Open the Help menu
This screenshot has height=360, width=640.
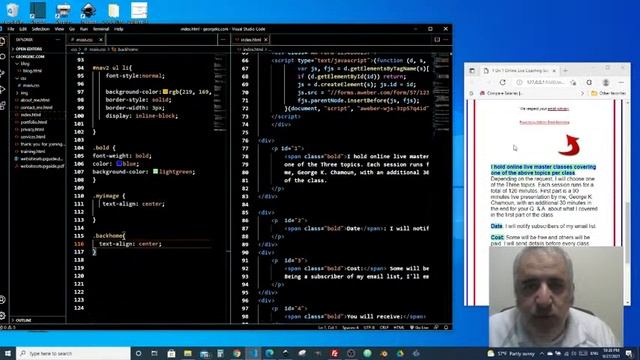click(118, 29)
